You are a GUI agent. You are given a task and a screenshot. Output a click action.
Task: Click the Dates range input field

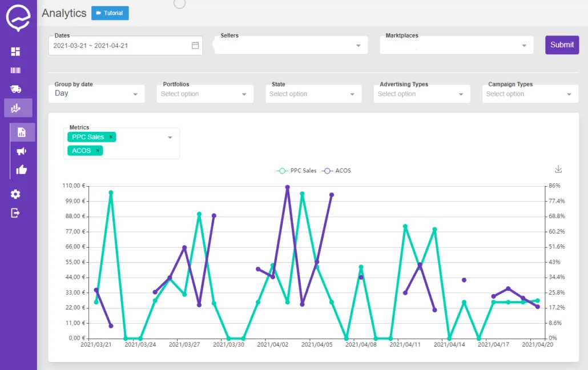tap(126, 46)
